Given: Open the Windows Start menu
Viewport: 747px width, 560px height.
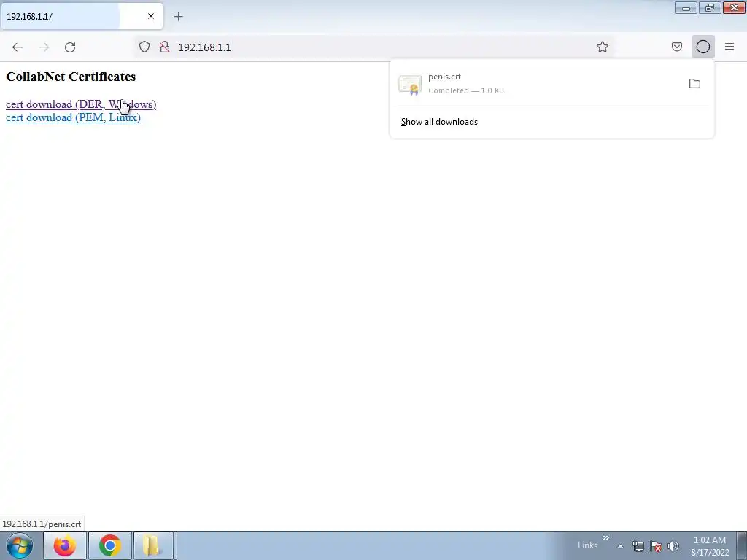Looking at the screenshot, I should click(x=20, y=545).
